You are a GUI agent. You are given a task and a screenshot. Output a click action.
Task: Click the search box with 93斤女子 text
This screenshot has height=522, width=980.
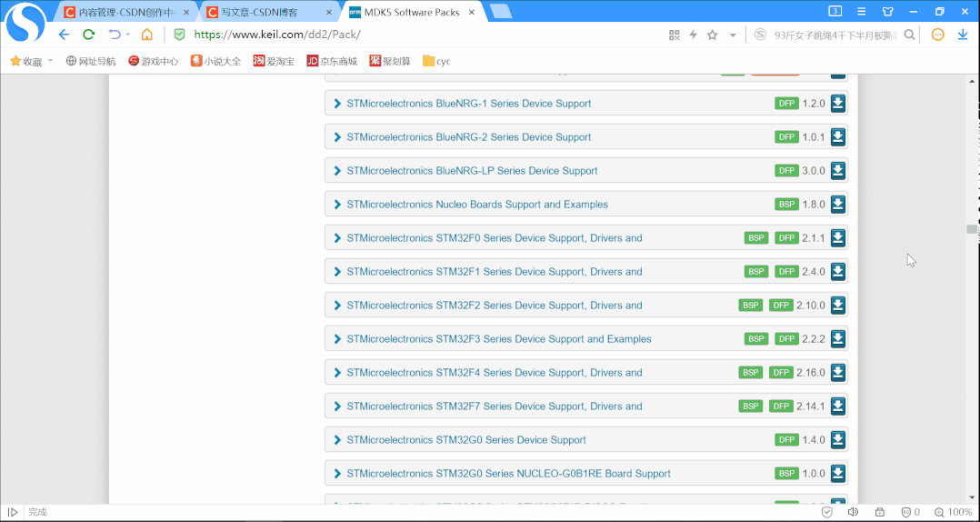click(835, 35)
